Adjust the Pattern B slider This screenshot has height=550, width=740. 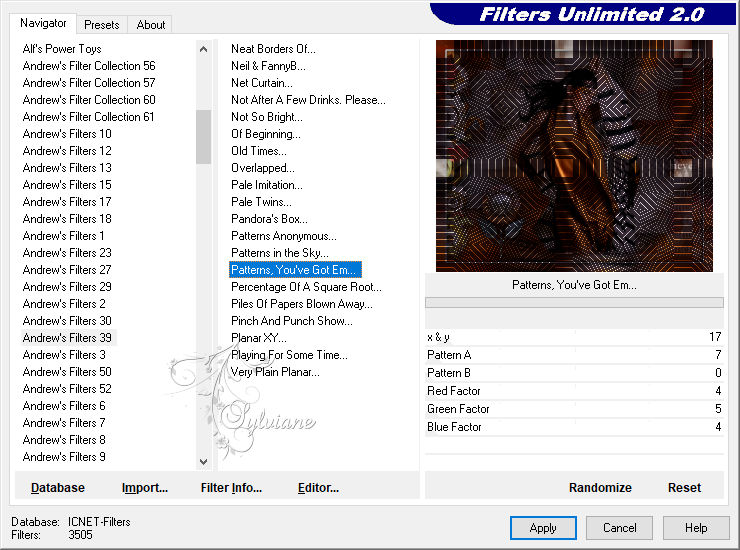pos(574,372)
